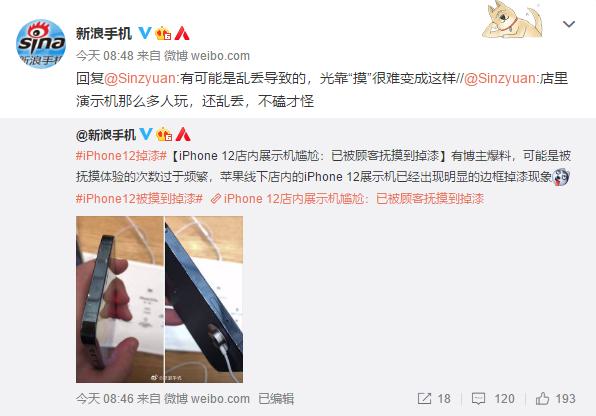Open the first @Sinzyuan mention link
The width and height of the screenshot is (596, 416).
click(x=140, y=78)
